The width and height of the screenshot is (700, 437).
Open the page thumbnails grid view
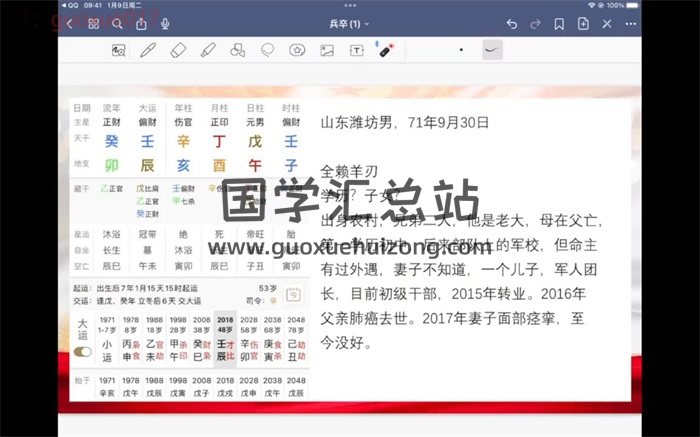[x=93, y=23]
